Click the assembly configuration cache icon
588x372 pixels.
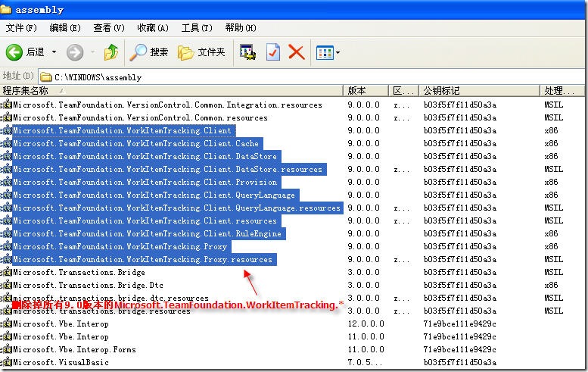click(x=248, y=52)
